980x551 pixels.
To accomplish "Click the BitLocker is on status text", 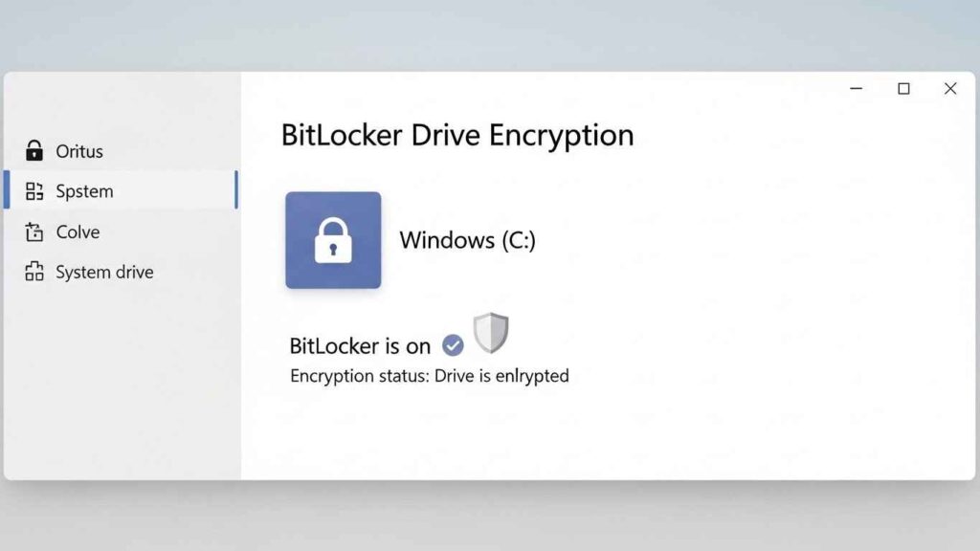I will tap(360, 345).
